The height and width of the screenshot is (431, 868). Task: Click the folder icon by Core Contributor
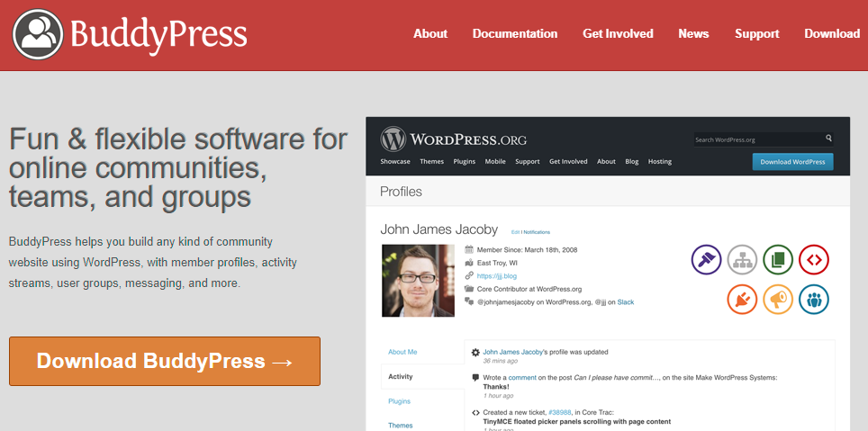pyautogui.click(x=469, y=289)
